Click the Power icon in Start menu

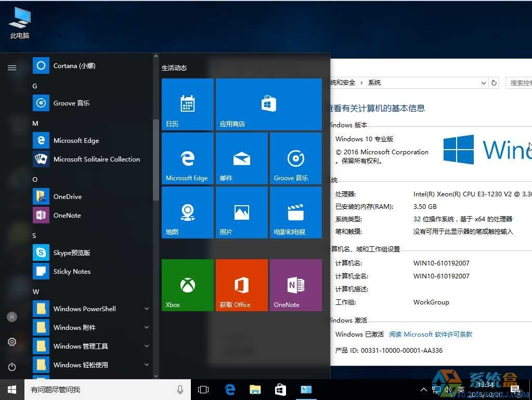click(12, 367)
